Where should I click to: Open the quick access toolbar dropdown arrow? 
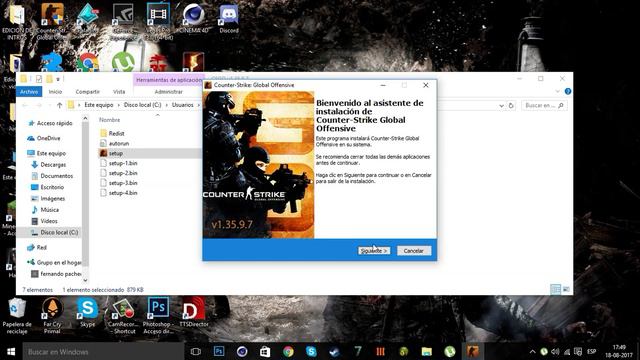coord(58,79)
